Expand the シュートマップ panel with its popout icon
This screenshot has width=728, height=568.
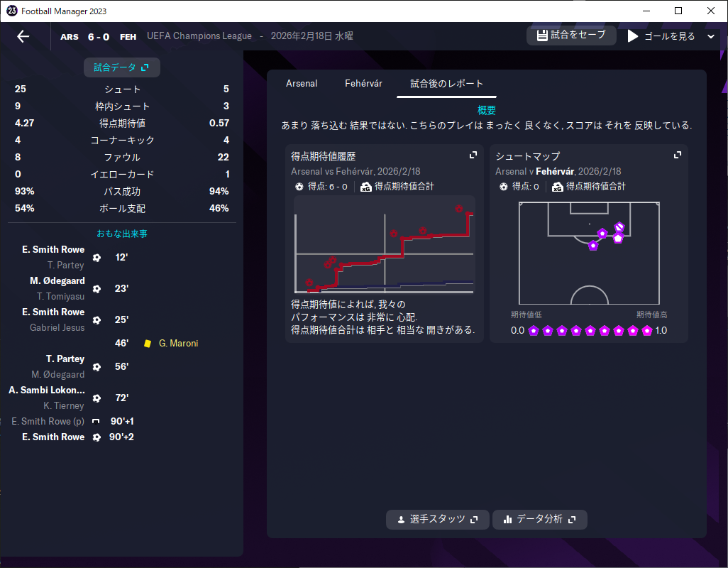(678, 155)
